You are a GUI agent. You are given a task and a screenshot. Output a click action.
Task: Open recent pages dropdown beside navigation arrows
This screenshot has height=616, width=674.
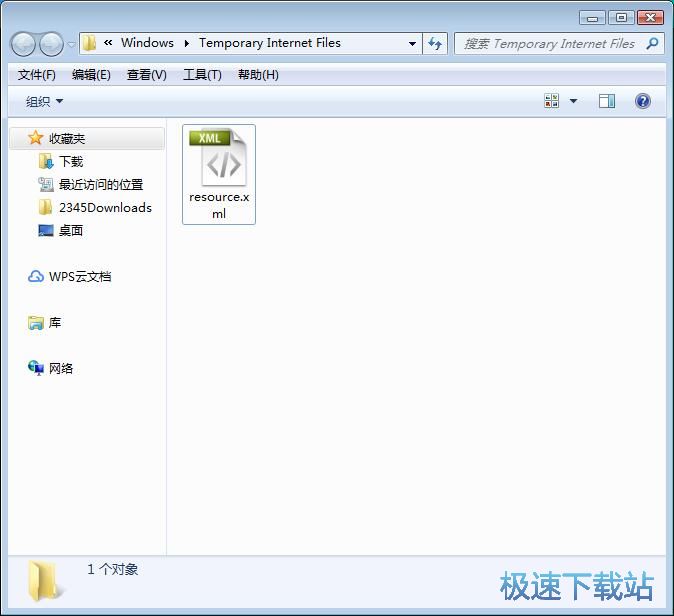click(x=71, y=44)
